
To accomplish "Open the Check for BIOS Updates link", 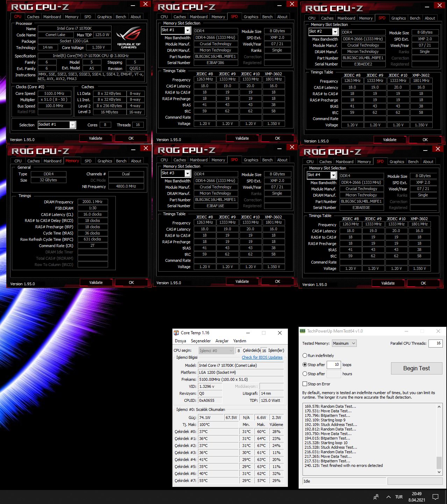I will (262, 357).
